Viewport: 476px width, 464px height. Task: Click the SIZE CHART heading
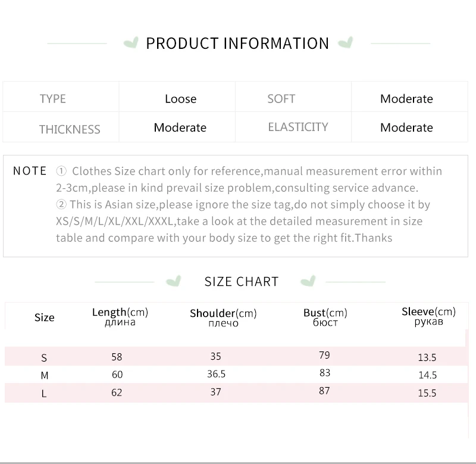[x=242, y=282]
